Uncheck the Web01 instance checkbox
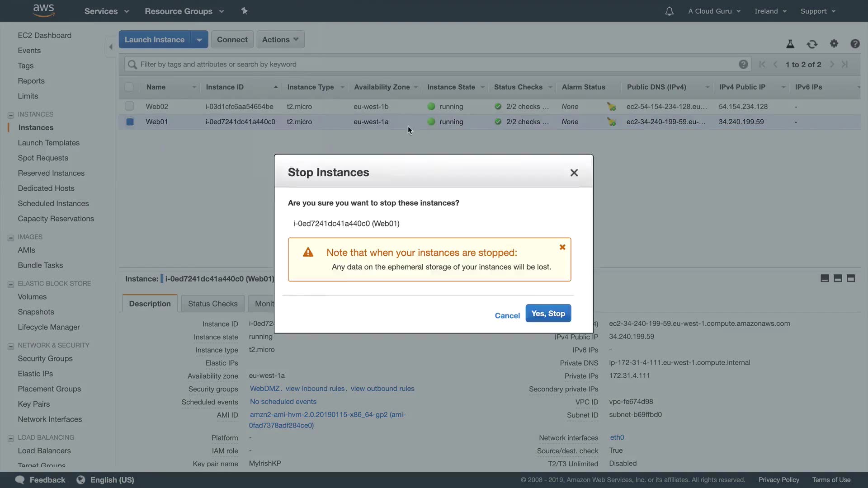Screen dimensions: 868x488 coord(130,122)
